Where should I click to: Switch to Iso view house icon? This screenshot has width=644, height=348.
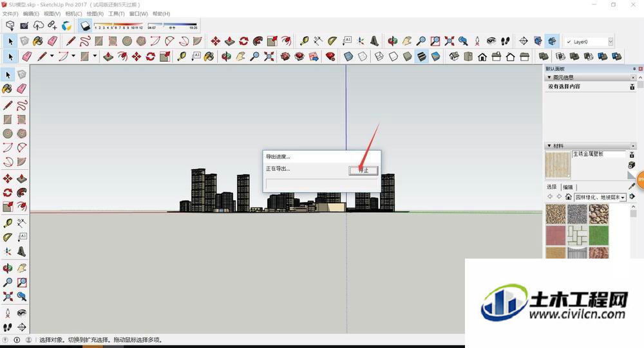click(x=454, y=56)
